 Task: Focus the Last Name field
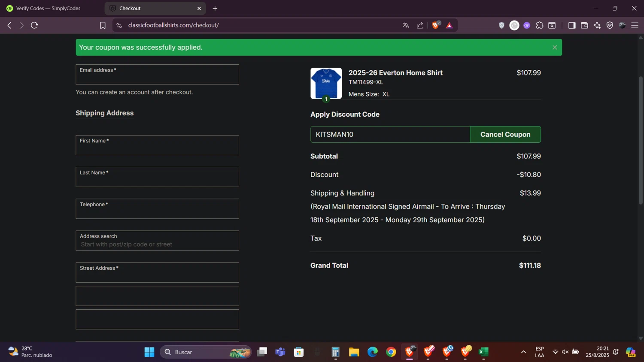coord(157,177)
